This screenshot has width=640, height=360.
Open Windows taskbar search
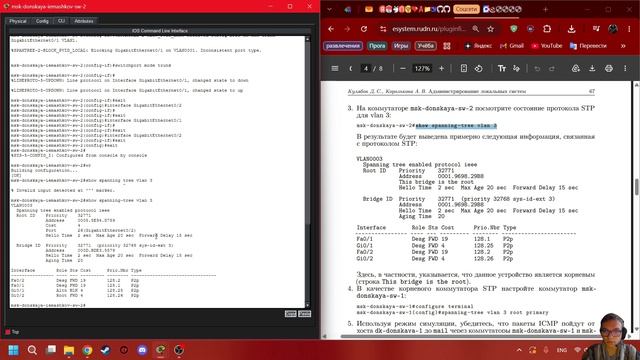pyautogui.click(x=32, y=350)
